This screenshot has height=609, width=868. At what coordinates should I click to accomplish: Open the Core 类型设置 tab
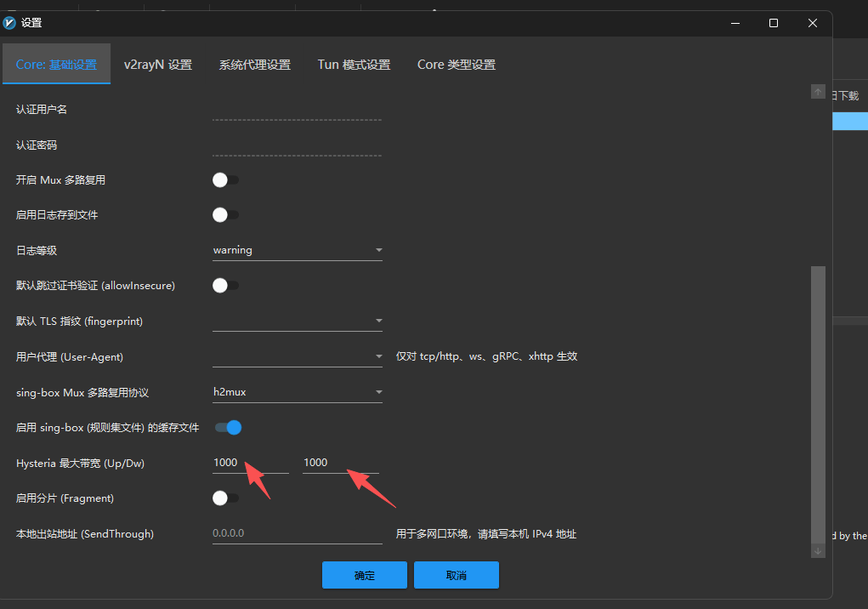pos(457,65)
